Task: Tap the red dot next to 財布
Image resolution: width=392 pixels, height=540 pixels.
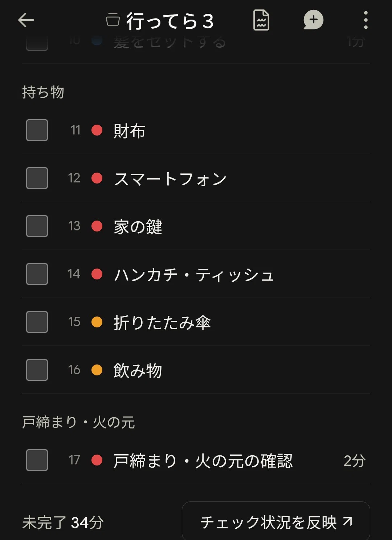Action: [x=97, y=130]
